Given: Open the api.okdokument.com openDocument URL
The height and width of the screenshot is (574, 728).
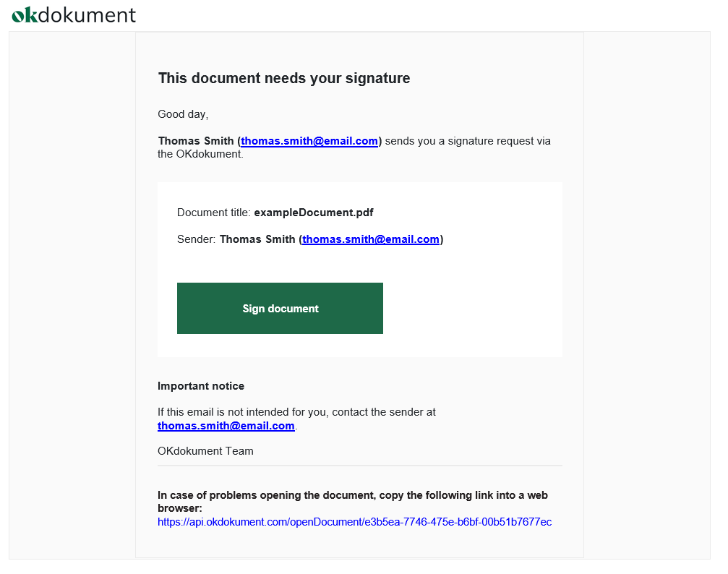Looking at the screenshot, I should [x=355, y=522].
